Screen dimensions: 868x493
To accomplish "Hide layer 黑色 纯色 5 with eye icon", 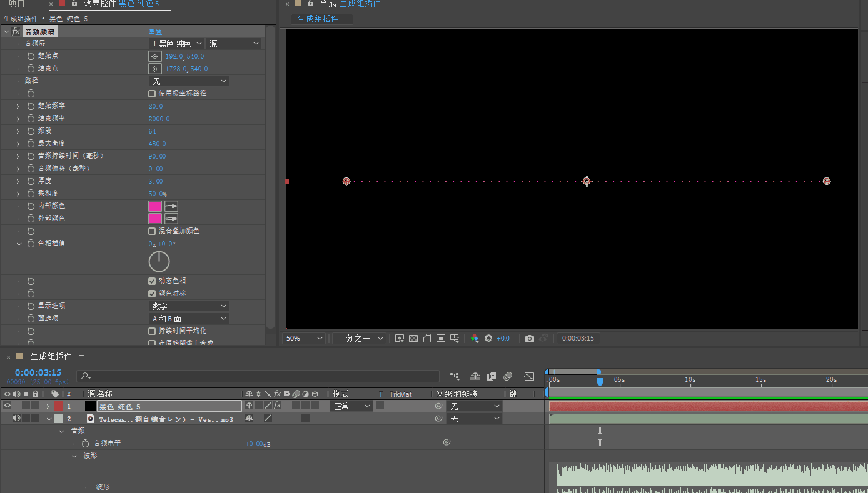I will click(8, 406).
